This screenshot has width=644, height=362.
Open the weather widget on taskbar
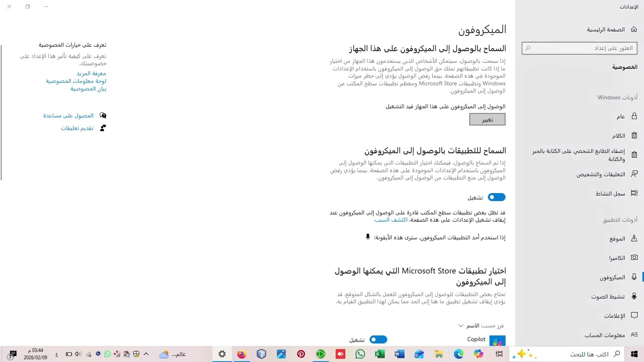[x=173, y=354]
